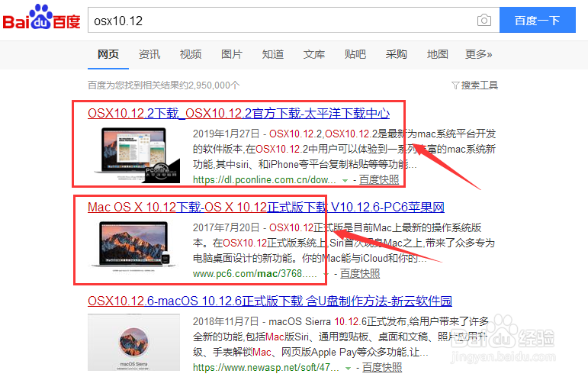Open camera image search icon
This screenshot has height=377, width=588.
tap(484, 20)
